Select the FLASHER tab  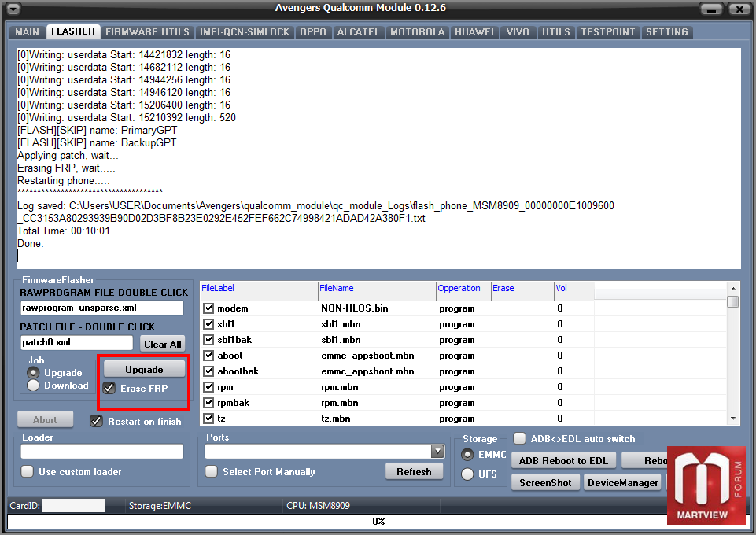click(x=73, y=31)
